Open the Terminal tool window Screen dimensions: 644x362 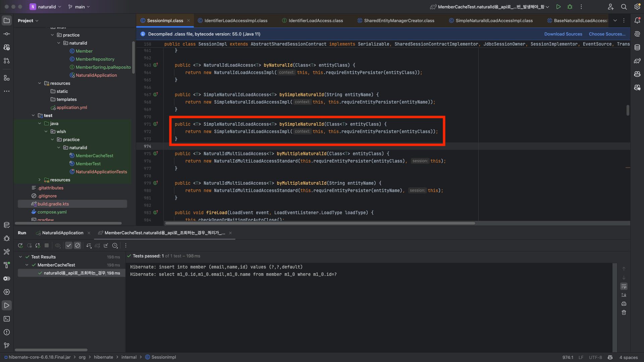(x=7, y=319)
